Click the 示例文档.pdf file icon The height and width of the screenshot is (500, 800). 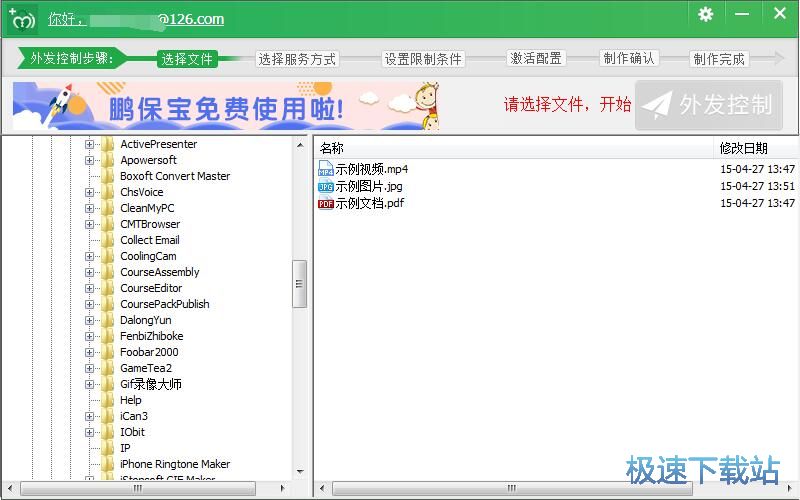click(326, 203)
